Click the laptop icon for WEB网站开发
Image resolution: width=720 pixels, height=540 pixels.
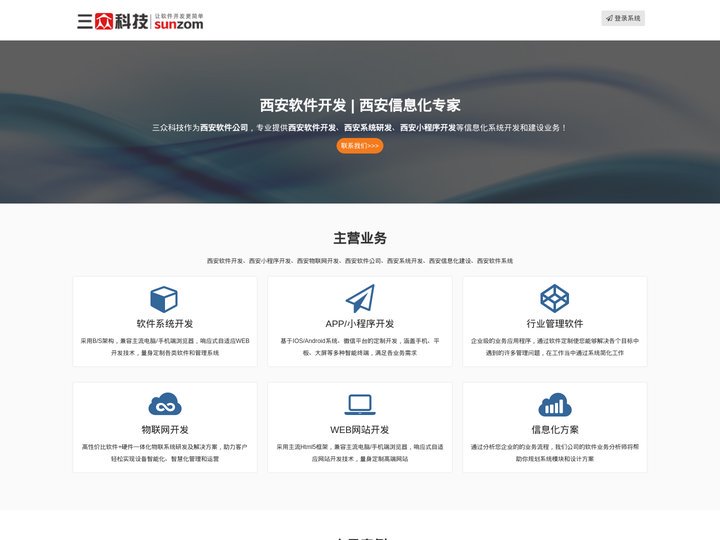tap(360, 405)
